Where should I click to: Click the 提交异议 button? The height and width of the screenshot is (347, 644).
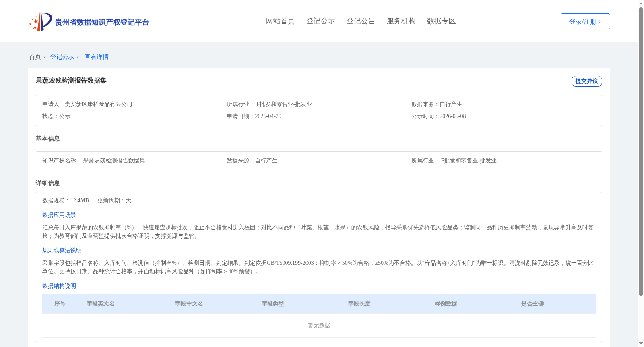586,81
